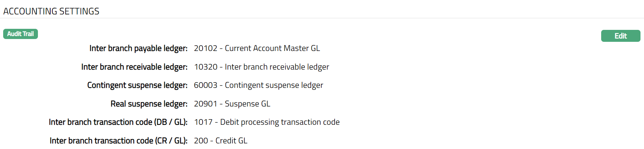
Task: Click transaction code 1017
Action: [203, 122]
